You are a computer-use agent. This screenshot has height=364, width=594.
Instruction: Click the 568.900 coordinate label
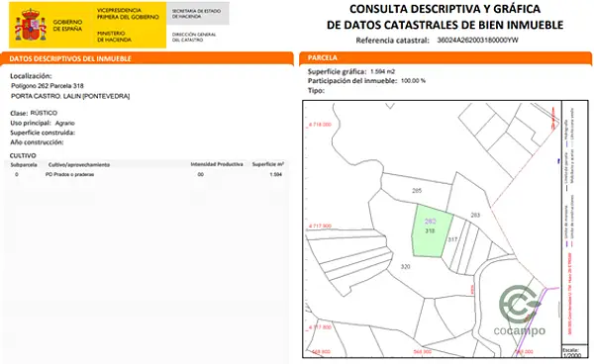[x=422, y=352]
